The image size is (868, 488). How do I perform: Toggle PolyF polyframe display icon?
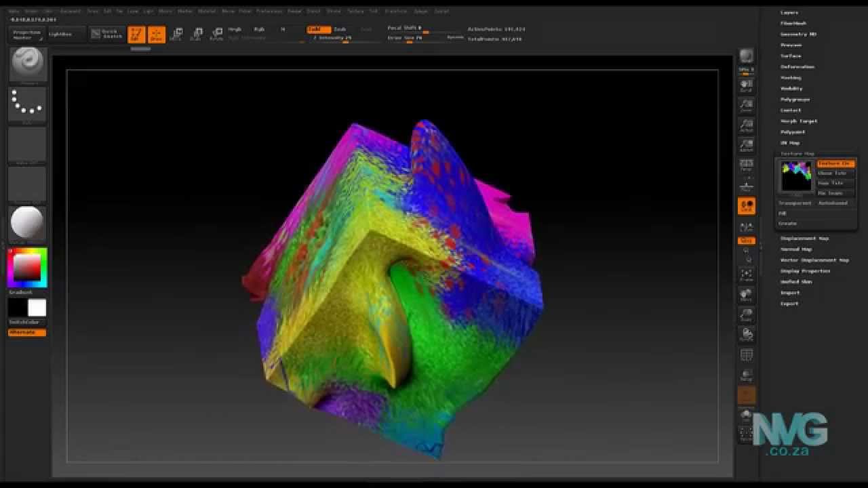coord(747,355)
